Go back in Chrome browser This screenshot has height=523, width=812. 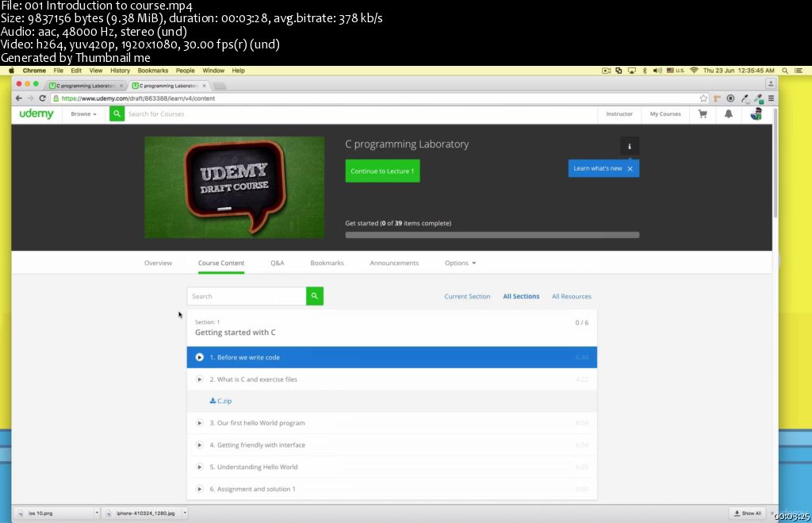19,98
